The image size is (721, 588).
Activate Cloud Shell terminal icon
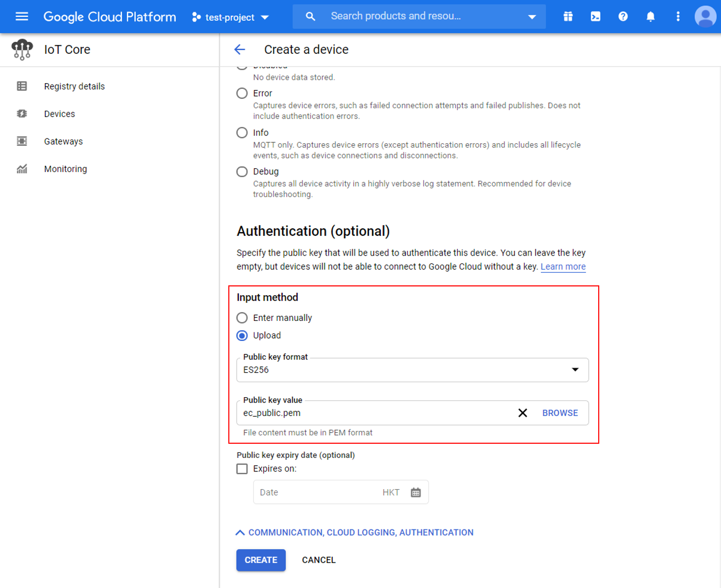pos(596,17)
